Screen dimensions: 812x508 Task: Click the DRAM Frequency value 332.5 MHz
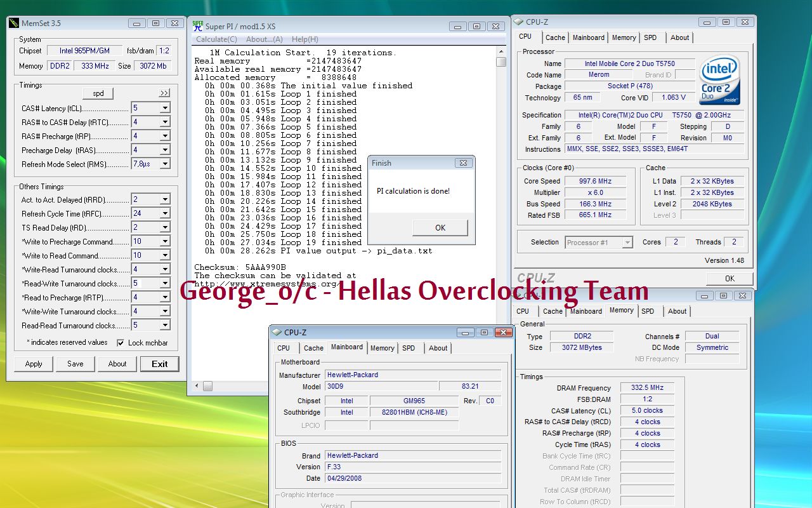click(x=647, y=387)
